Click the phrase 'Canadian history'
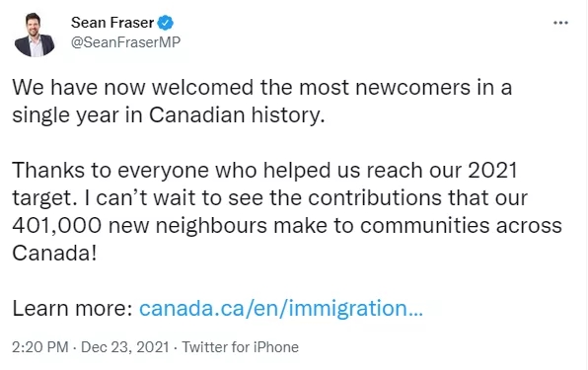The image size is (588, 370). coord(236,114)
